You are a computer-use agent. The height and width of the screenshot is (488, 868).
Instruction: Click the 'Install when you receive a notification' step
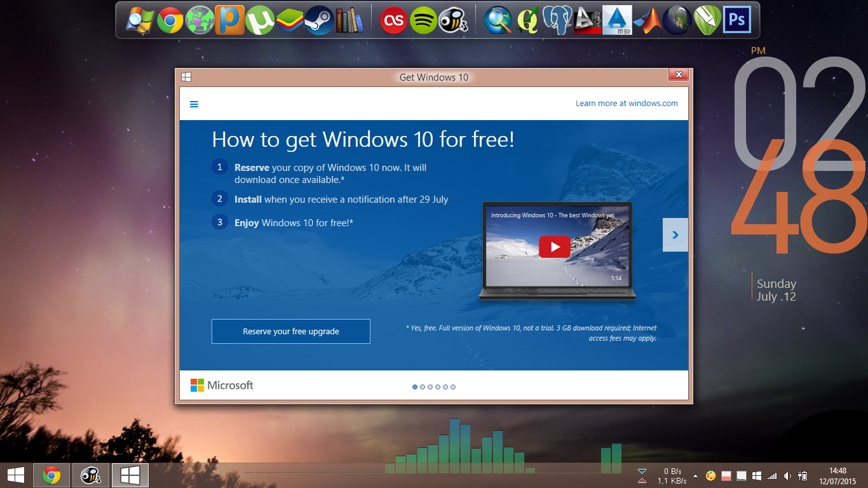click(341, 200)
